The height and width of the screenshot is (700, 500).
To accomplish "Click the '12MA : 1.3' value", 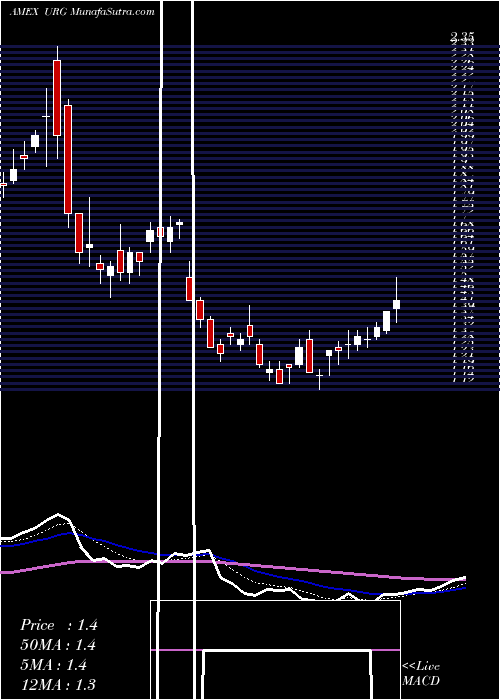I will click(58, 685).
